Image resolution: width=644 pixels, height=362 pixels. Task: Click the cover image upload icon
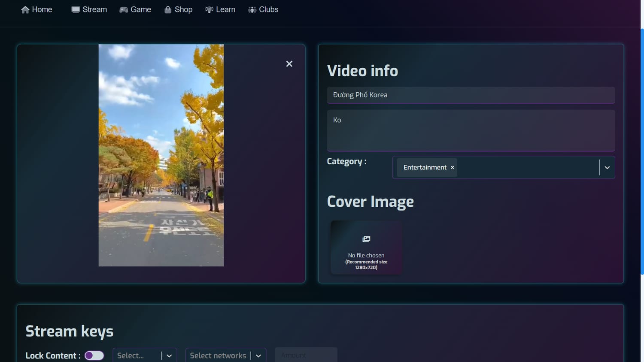(366, 239)
